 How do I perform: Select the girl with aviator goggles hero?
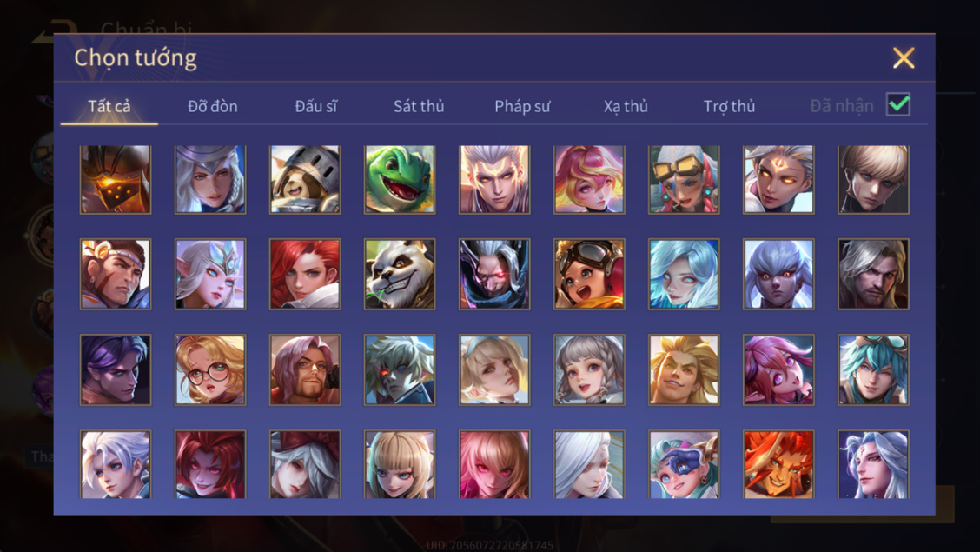pos(589,274)
